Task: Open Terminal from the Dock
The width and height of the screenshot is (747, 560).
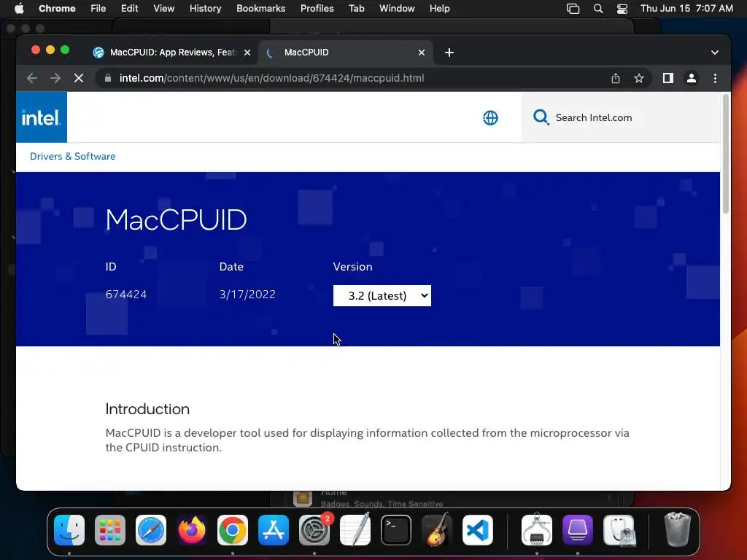Action: tap(396, 530)
